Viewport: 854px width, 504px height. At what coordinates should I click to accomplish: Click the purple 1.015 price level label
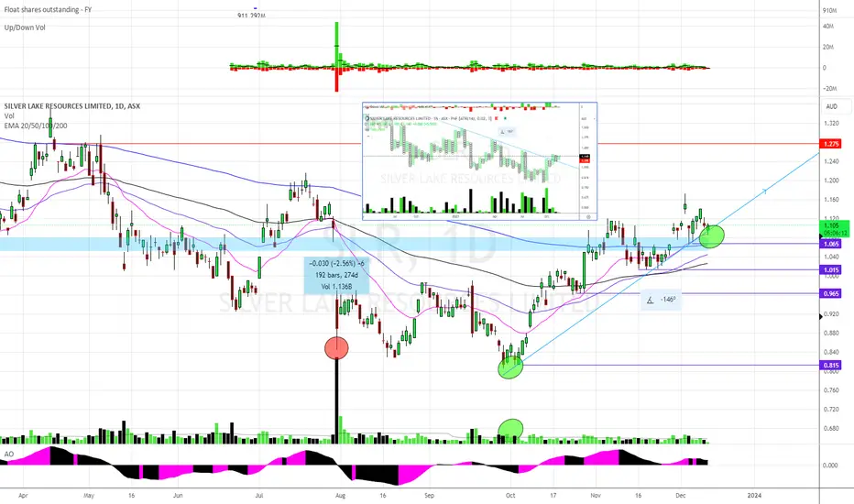tap(831, 270)
